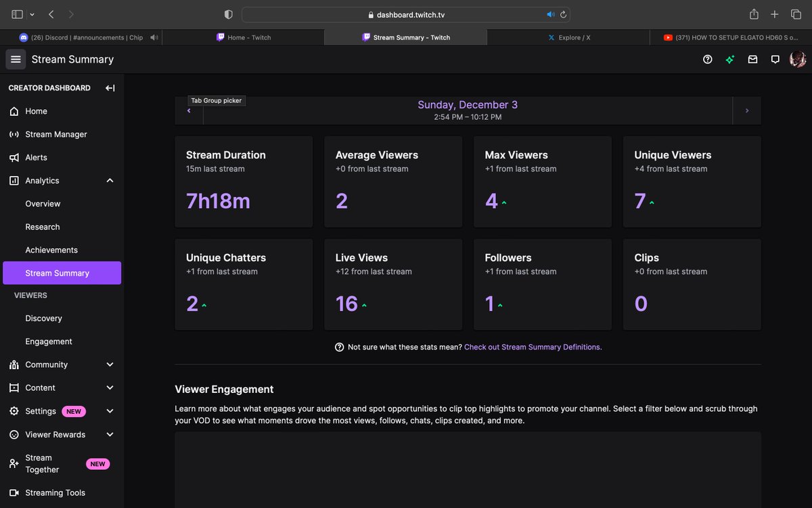
Task: Collapse the Creator Dashboard sidebar
Action: point(110,88)
